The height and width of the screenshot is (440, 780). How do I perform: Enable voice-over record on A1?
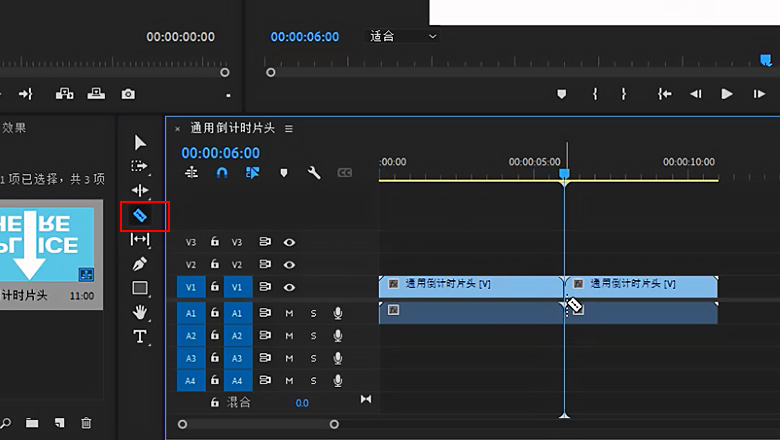click(338, 313)
